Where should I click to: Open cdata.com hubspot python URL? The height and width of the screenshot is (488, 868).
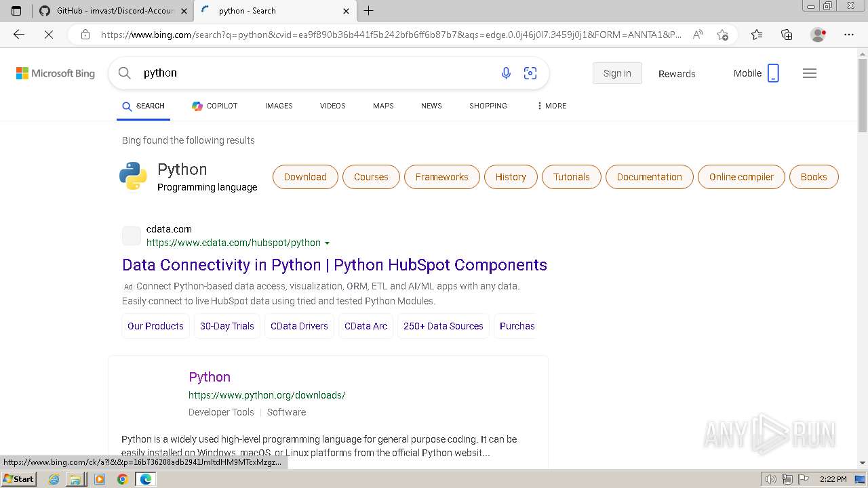pyautogui.click(x=233, y=243)
